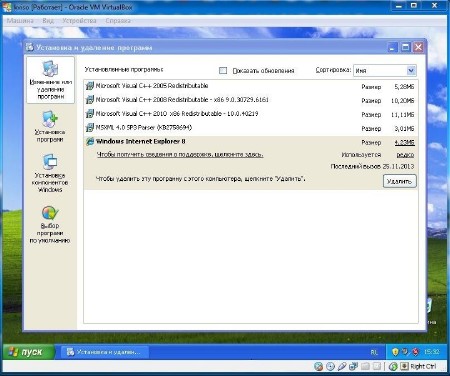Viewport: 450px width, 376px height.
Task: Open Установка компонентов Windows sidebar icon
Action: coord(50,162)
